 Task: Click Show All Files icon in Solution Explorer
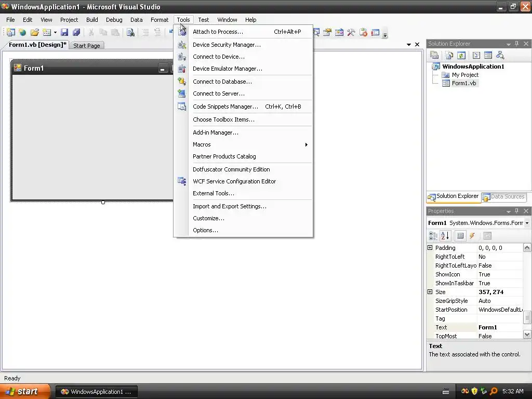coord(449,55)
